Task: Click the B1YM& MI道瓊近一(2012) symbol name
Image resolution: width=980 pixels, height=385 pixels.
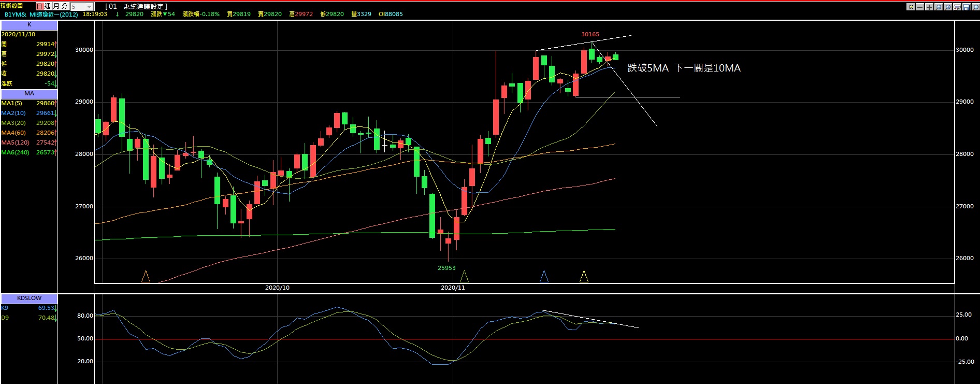Action: pyautogui.click(x=41, y=15)
